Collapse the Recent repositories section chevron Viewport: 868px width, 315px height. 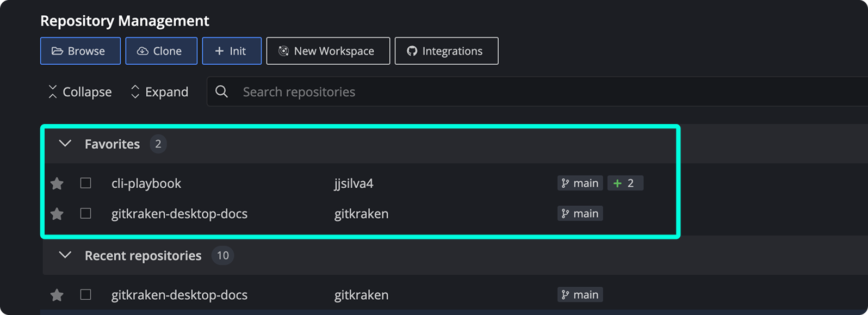click(x=65, y=255)
